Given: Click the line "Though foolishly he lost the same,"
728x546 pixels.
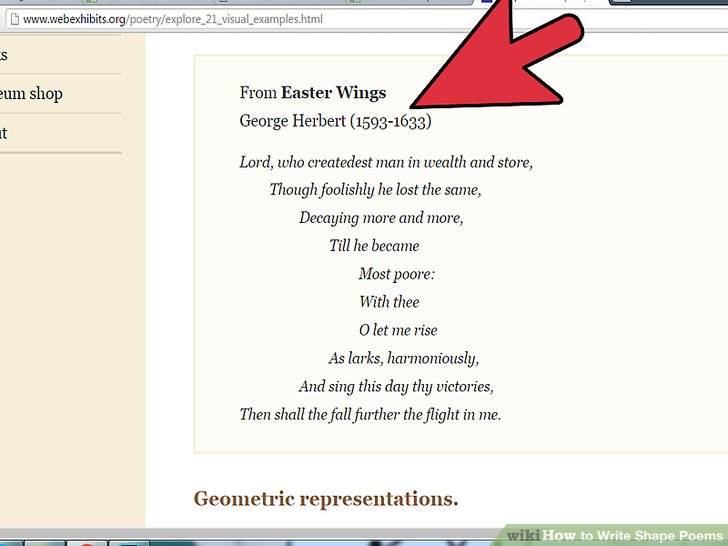Looking at the screenshot, I should pos(375,190).
